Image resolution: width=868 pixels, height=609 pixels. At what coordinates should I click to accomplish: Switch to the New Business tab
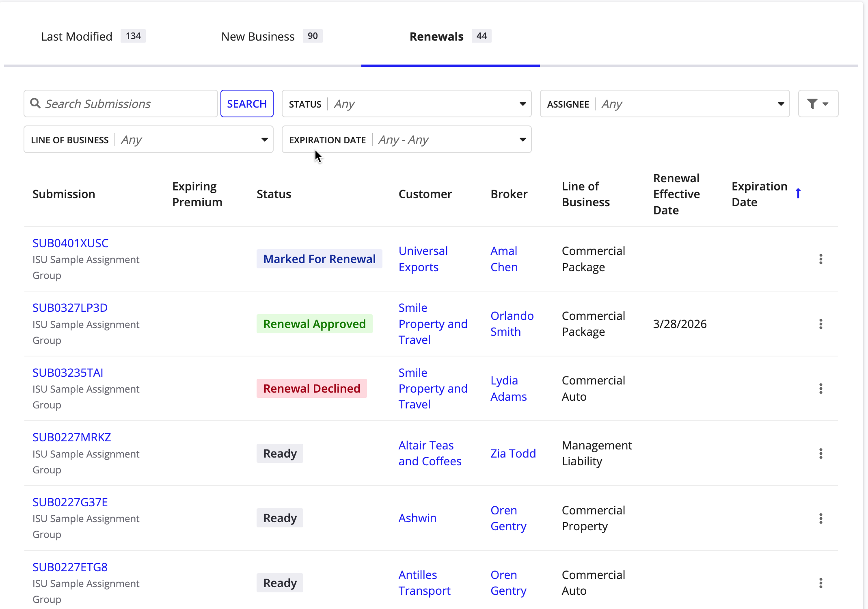point(272,37)
